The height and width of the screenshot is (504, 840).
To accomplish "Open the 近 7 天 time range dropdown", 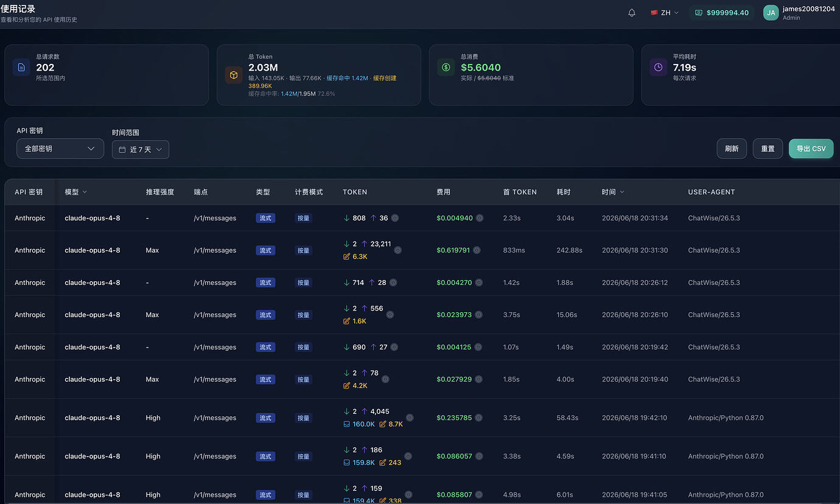I will tap(141, 150).
